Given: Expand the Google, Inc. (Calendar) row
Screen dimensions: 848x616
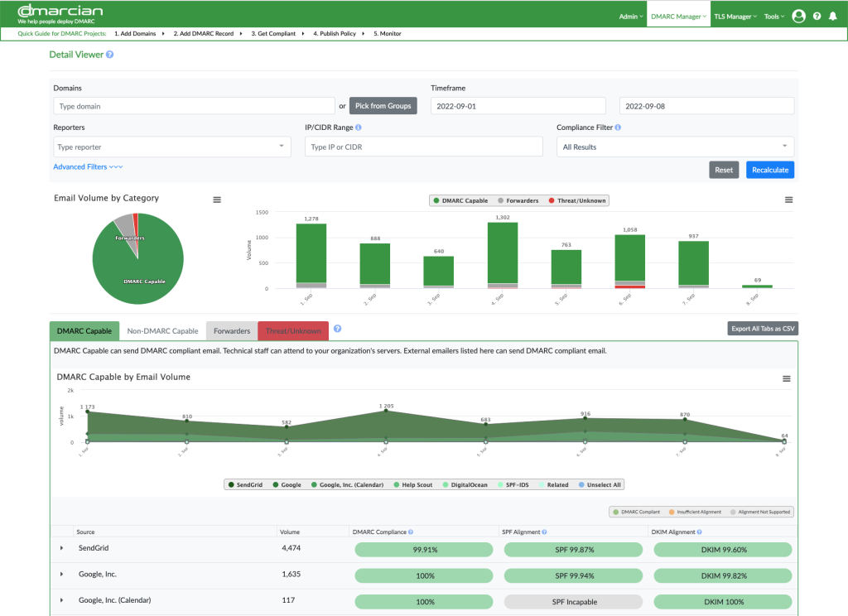Looking at the screenshot, I should [x=61, y=599].
